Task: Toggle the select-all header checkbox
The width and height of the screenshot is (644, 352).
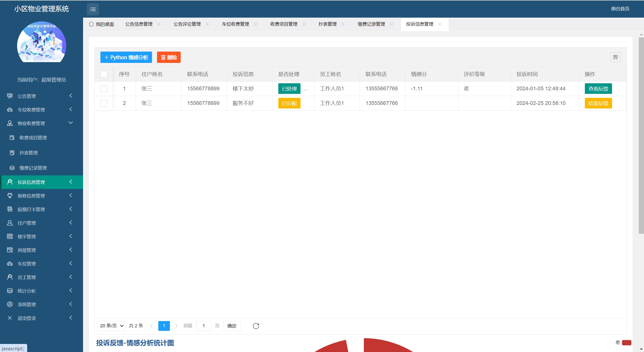Action: coord(104,74)
